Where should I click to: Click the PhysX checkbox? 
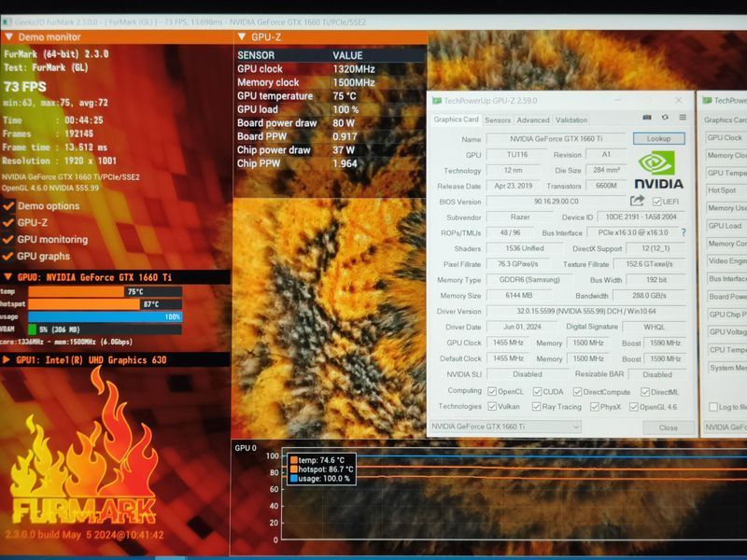[x=595, y=406]
